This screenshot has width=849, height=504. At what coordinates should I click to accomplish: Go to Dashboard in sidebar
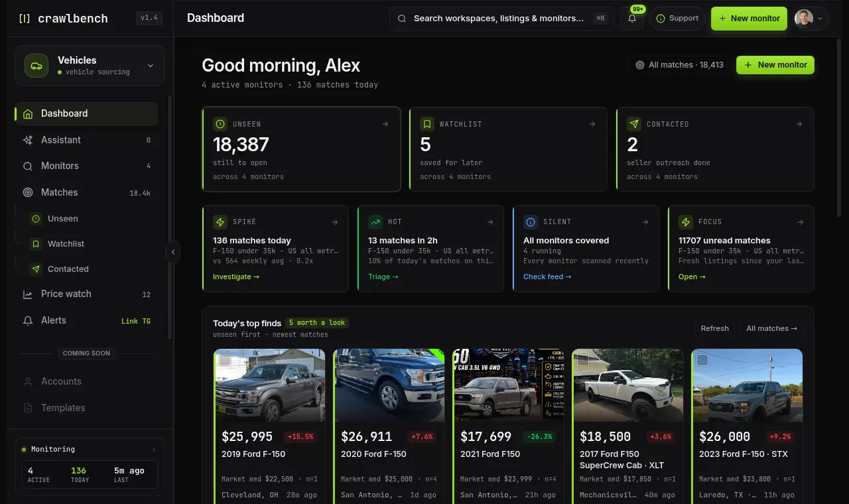87,113
